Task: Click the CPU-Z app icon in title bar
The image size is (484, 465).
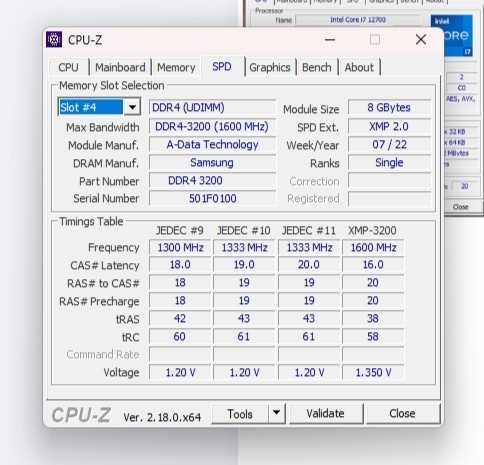Action: (x=54, y=40)
